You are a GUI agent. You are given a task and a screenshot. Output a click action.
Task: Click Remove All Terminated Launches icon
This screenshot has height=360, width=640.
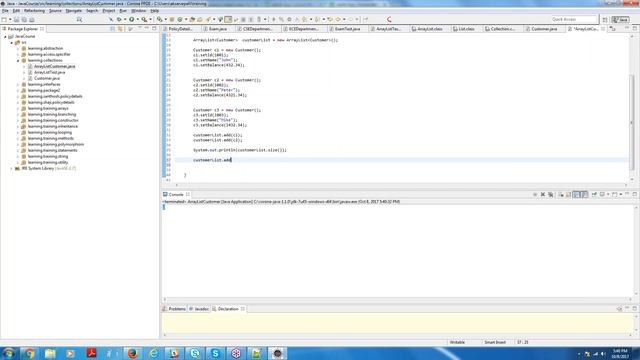(x=551, y=195)
